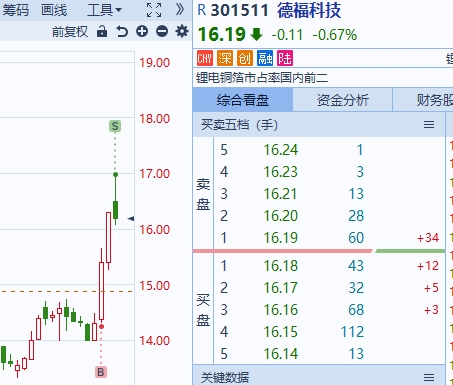Click 锂电铜箔市占率国内前二 description
453x385 pixels.
click(262, 78)
